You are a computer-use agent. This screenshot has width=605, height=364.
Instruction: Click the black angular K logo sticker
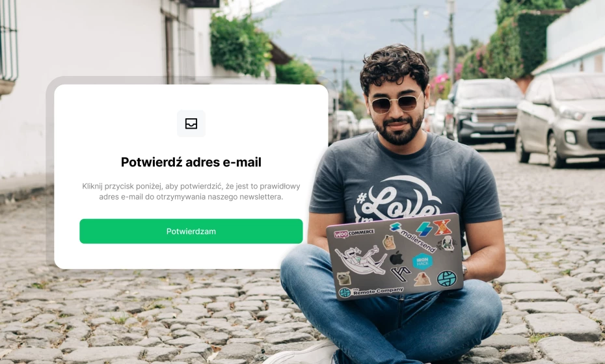[x=401, y=274]
